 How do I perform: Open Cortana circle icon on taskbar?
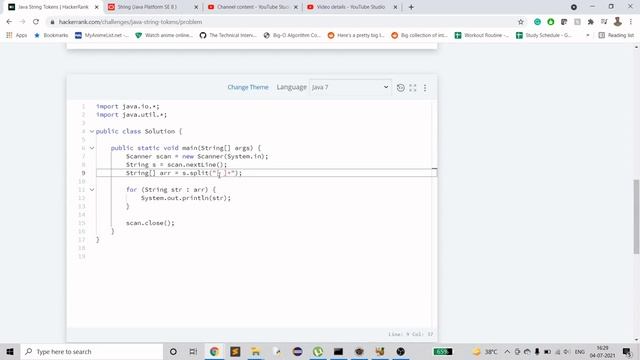[173, 351]
